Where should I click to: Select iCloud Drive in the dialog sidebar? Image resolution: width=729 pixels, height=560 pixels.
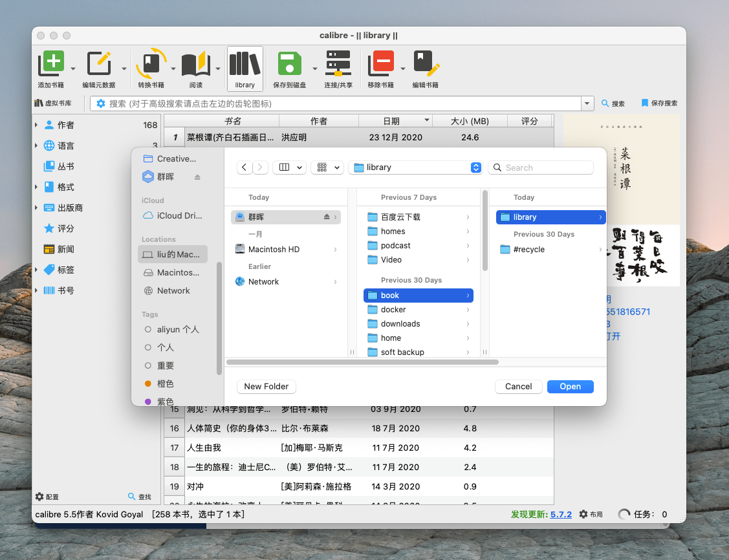click(x=179, y=215)
